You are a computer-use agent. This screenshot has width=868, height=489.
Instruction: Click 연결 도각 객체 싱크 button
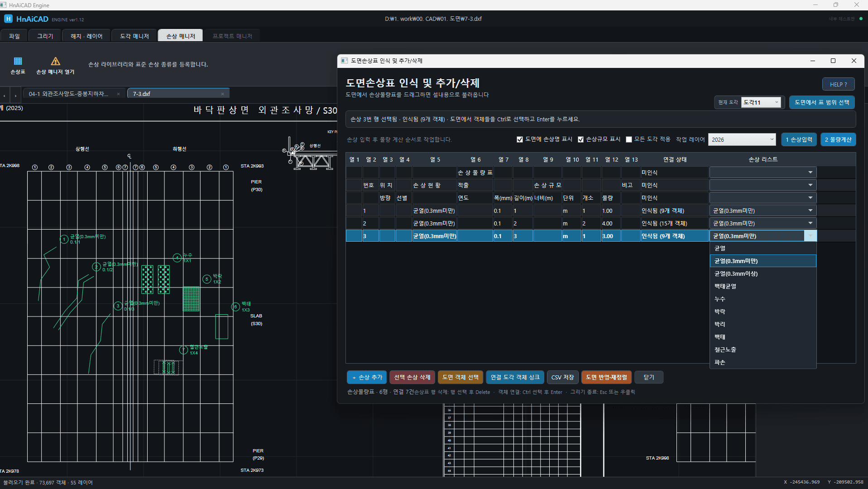pos(515,377)
